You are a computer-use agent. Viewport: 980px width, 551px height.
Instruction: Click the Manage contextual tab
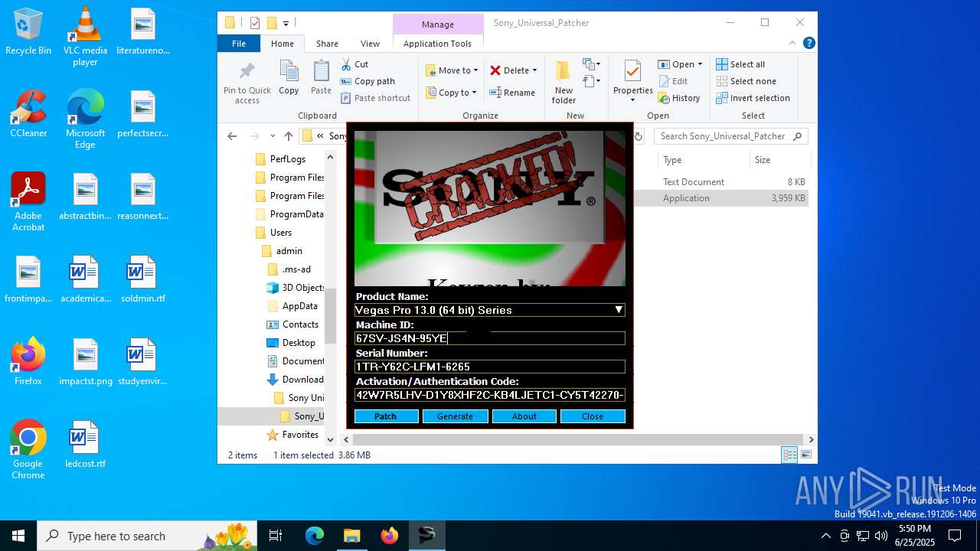[438, 24]
